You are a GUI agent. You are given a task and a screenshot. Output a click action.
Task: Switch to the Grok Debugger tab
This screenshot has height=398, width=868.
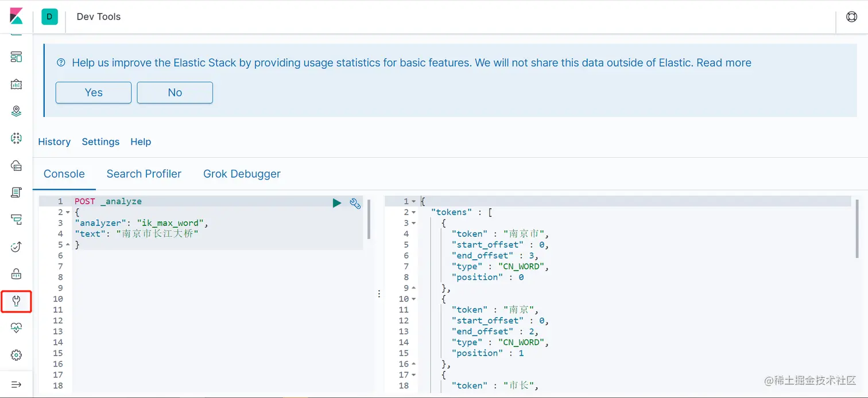click(242, 174)
